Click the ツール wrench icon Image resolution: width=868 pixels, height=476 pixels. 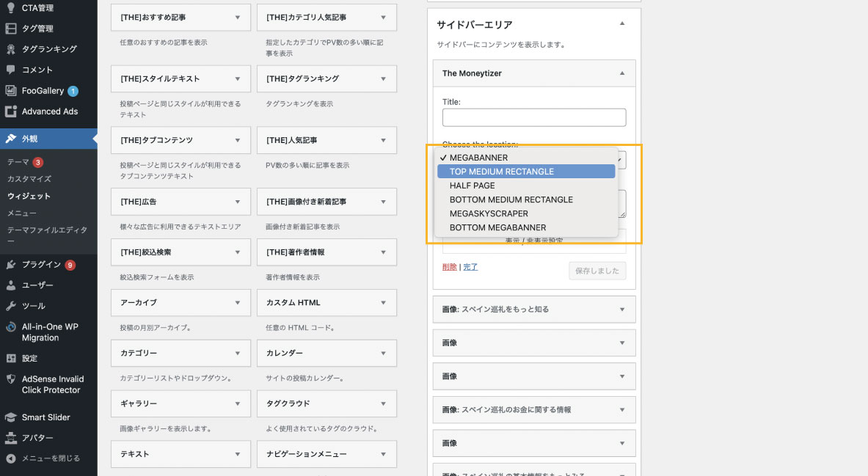[x=10, y=306]
